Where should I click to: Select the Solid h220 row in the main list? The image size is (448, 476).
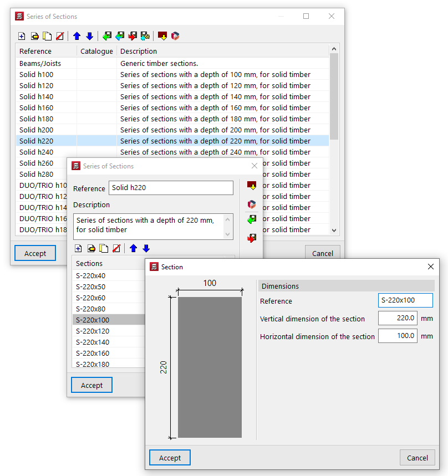pos(172,141)
